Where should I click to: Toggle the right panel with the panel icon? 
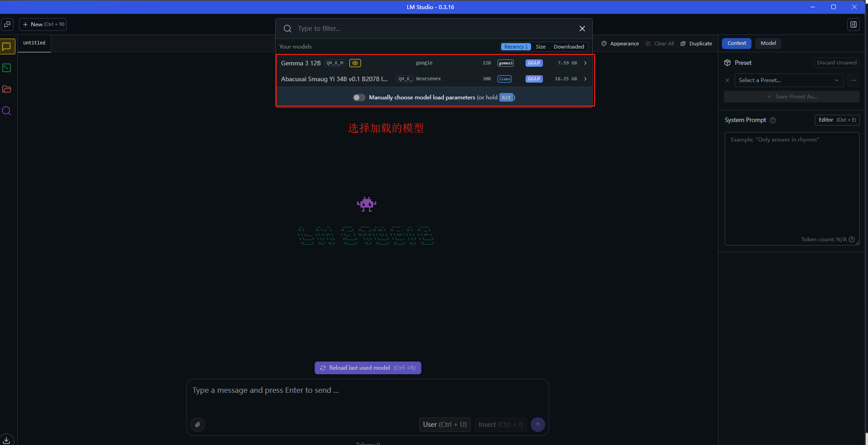854,24
